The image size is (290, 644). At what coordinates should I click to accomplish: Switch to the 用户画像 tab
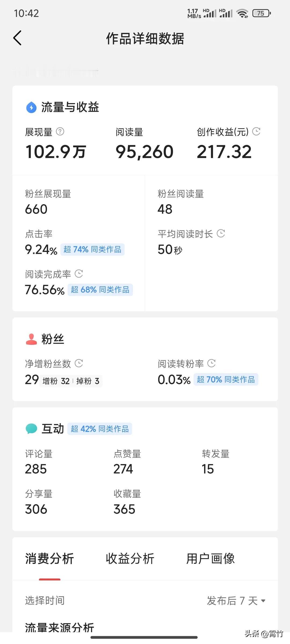pyautogui.click(x=211, y=559)
